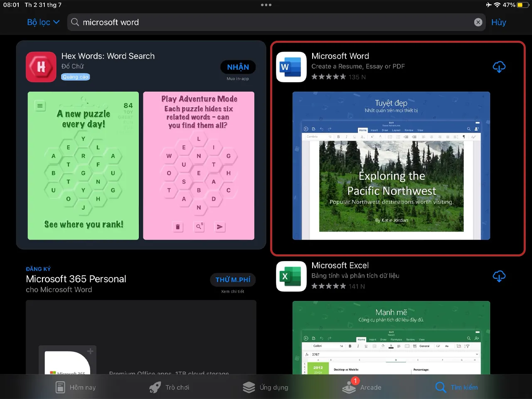
Task: Tap the Hex Words: Word Search app icon
Action: point(41,67)
